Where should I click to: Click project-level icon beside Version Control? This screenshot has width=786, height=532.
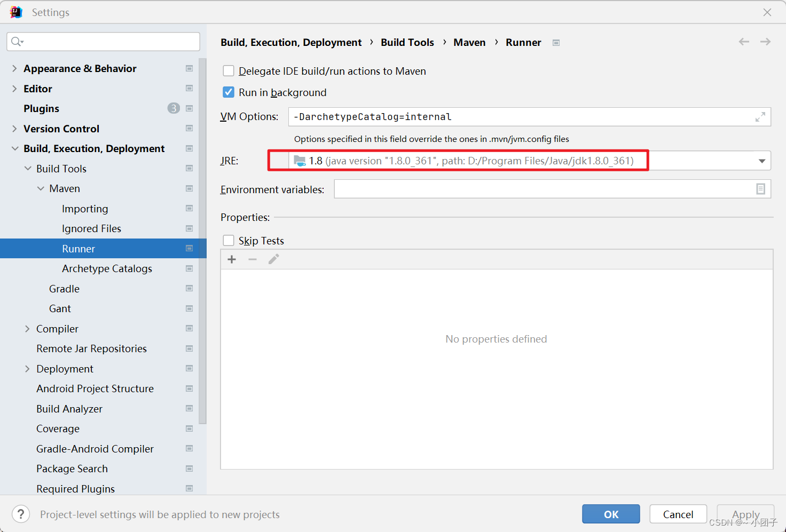point(189,128)
